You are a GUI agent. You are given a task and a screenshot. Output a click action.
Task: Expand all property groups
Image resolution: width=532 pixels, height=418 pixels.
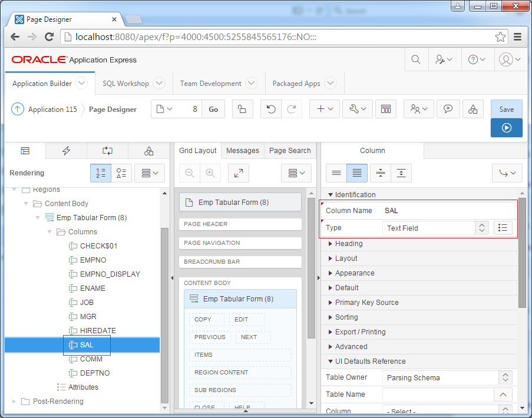[401, 173]
